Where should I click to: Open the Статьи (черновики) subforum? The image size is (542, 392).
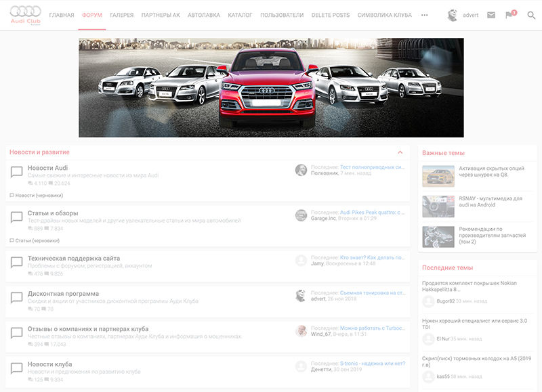[x=37, y=241]
